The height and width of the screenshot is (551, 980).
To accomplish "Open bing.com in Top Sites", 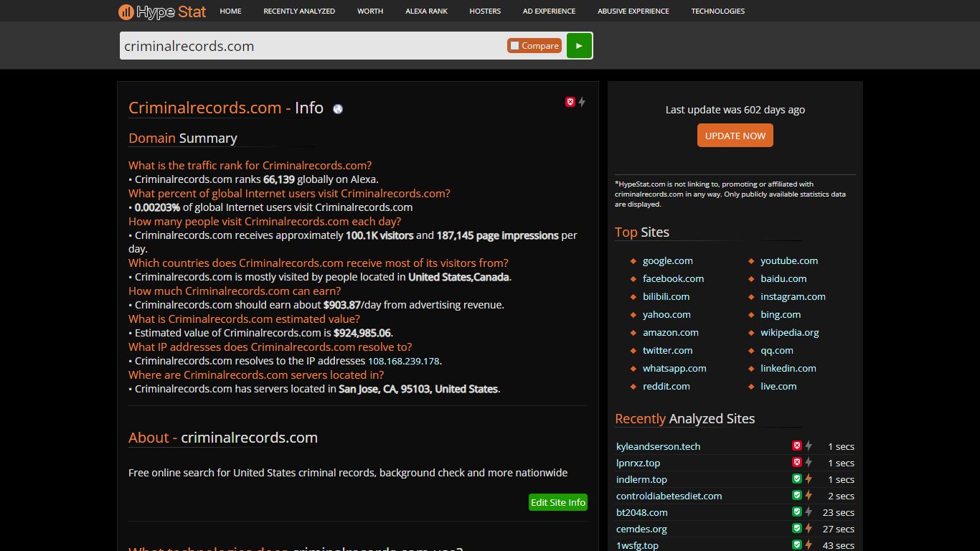I will point(781,314).
